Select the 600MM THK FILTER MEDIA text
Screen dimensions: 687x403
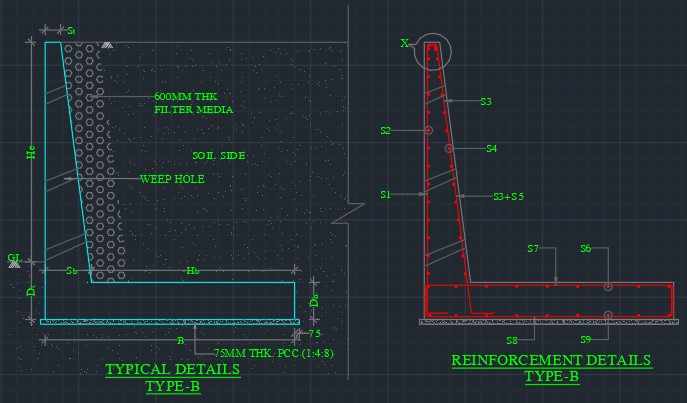click(193, 103)
